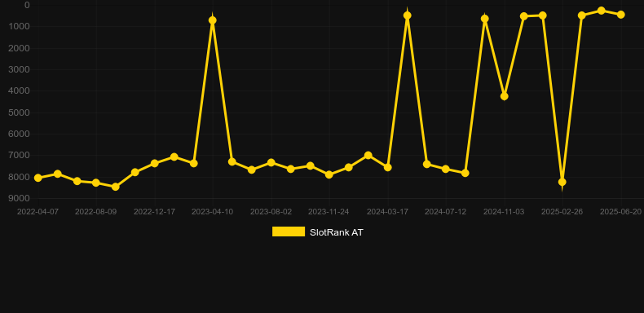Image resolution: width=644 pixels, height=313 pixels.
Task: Click y-axis value 3000
Action: pyautogui.click(x=20, y=69)
